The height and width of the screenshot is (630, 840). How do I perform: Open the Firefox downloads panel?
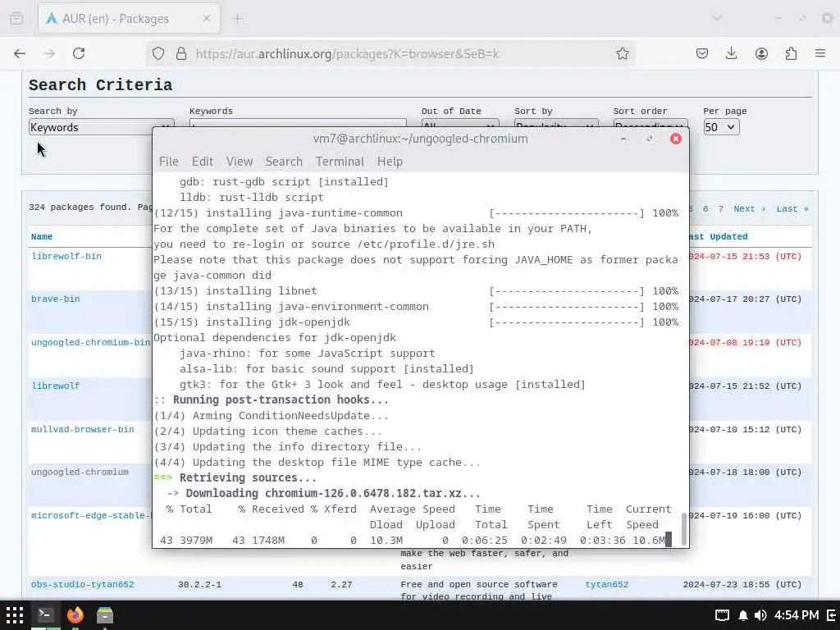click(731, 53)
